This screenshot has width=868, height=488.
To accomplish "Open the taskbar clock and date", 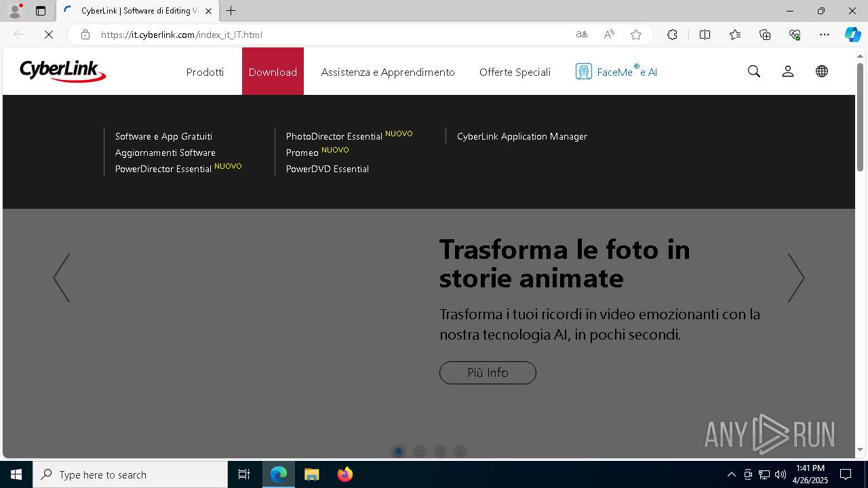I will [x=810, y=474].
